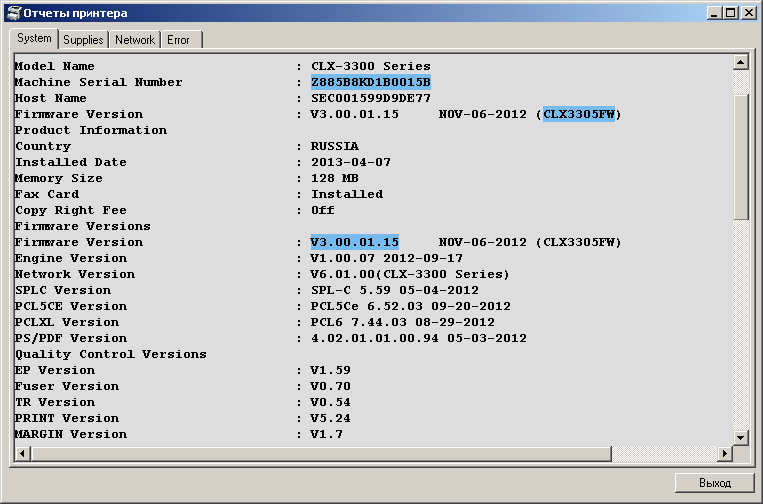Click MARGIN Version V1.7 value

coord(327,435)
